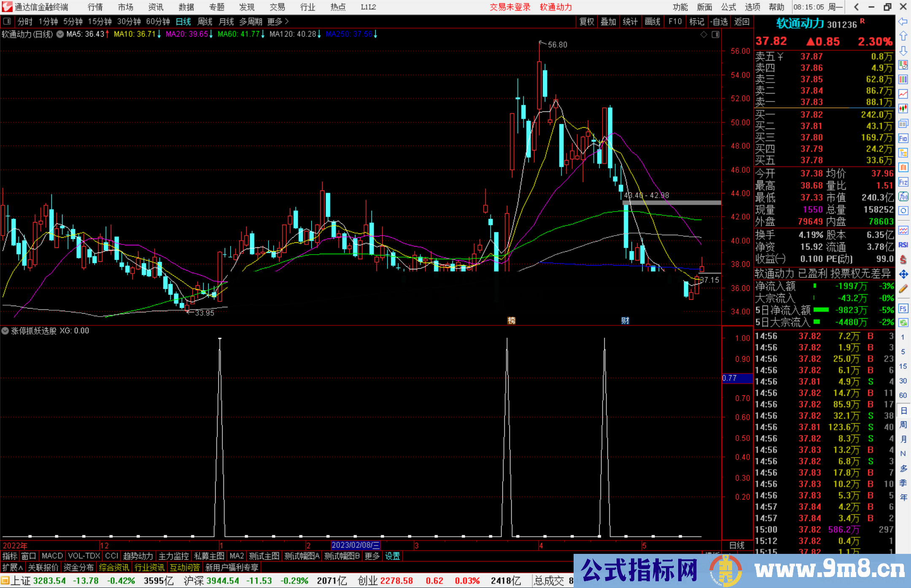The image size is (911, 588).
Task: Open the 统计 statistics option
Action: [x=631, y=21]
